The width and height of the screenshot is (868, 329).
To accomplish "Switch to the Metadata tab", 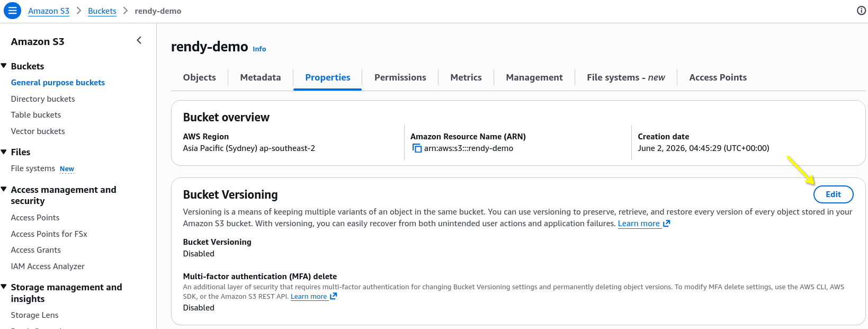I will point(261,77).
